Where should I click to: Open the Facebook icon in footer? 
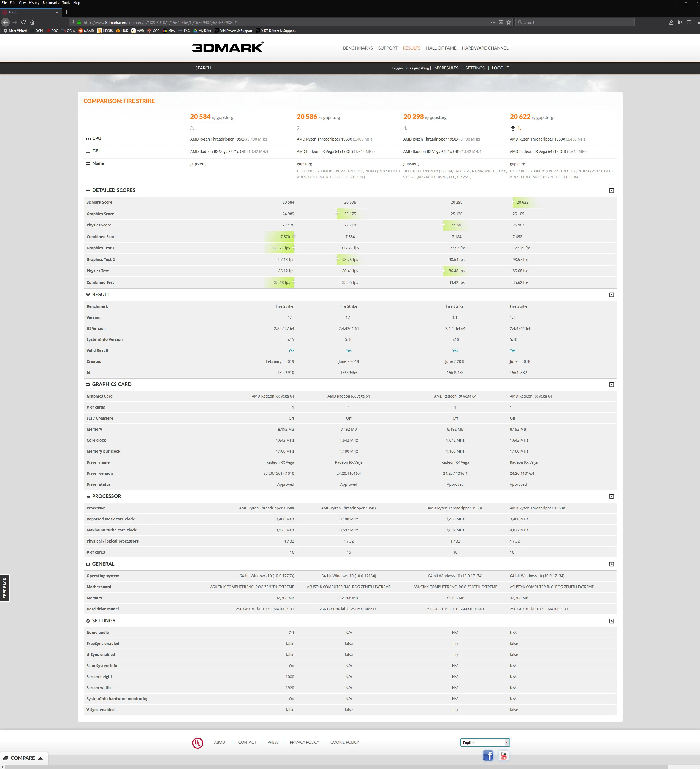tap(488, 755)
